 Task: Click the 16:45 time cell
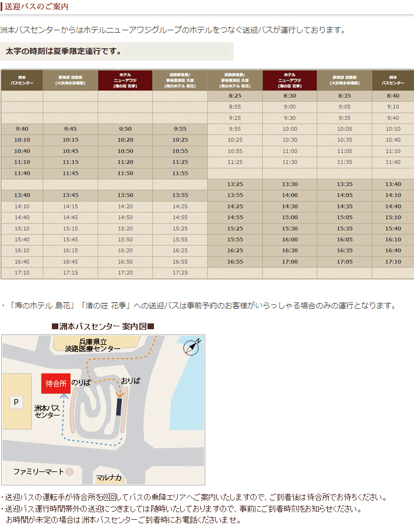71,262
